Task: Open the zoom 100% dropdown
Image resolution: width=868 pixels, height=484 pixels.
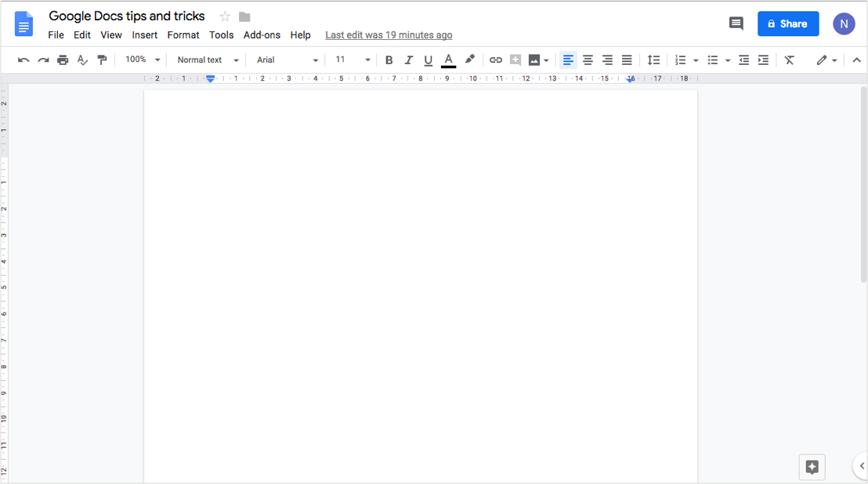Action: coord(143,60)
